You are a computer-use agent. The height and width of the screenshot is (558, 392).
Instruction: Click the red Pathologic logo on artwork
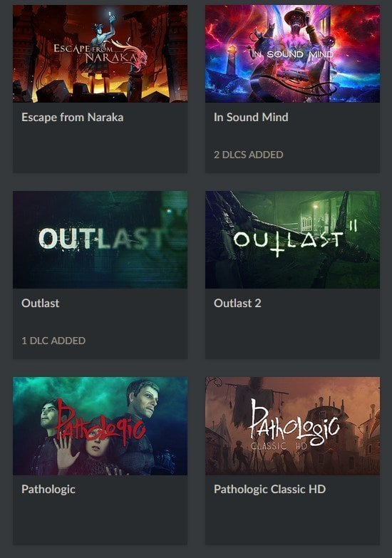100,423
